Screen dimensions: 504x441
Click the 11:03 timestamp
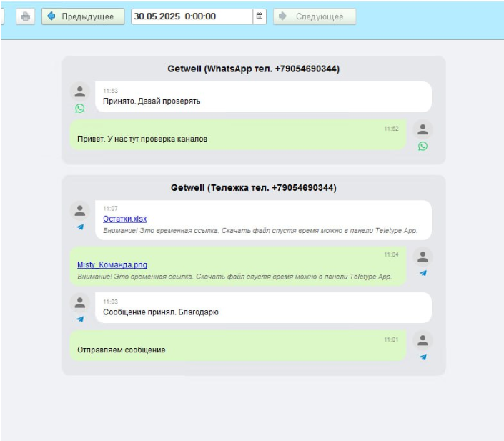point(110,302)
